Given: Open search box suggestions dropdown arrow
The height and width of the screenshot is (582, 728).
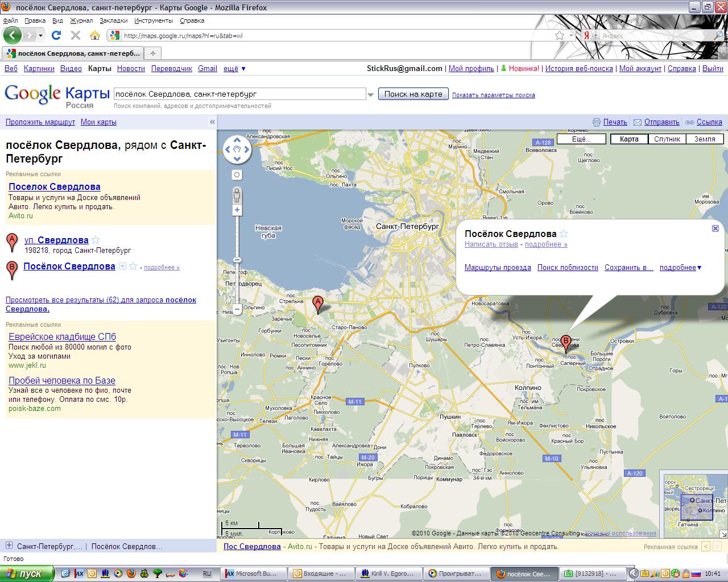Looking at the screenshot, I should [x=371, y=94].
